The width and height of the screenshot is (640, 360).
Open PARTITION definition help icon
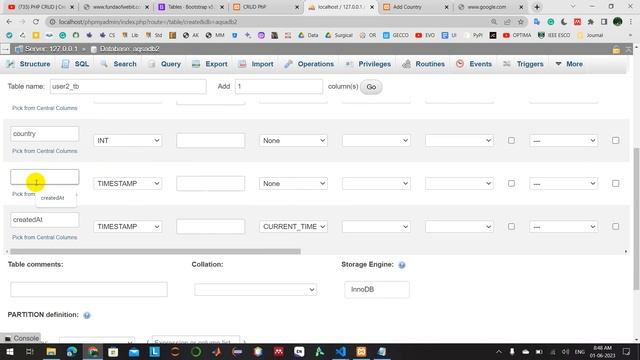[x=87, y=315]
